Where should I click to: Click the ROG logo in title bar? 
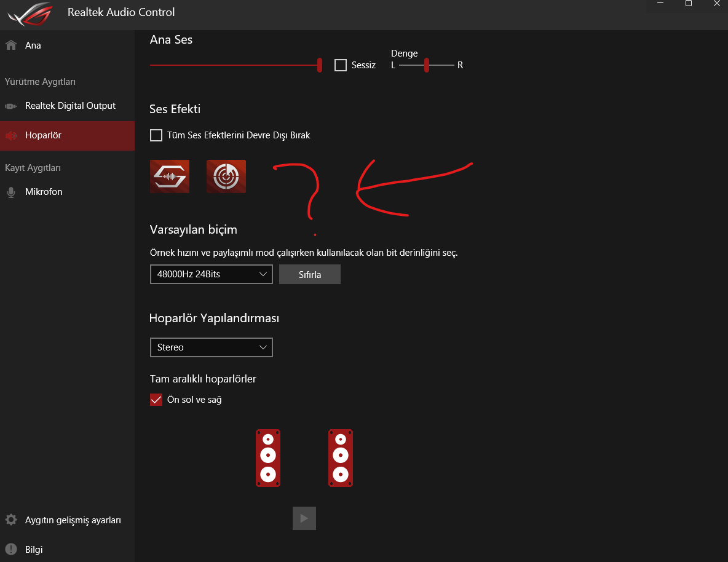click(x=30, y=14)
